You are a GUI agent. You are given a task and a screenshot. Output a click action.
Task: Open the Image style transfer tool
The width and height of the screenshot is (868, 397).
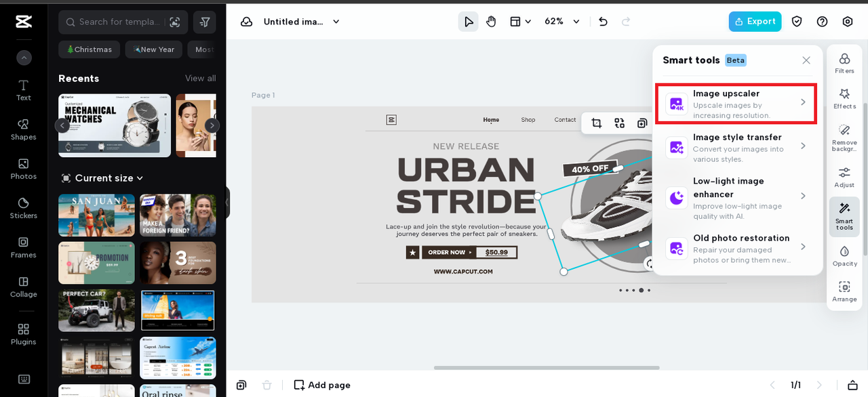(x=736, y=148)
